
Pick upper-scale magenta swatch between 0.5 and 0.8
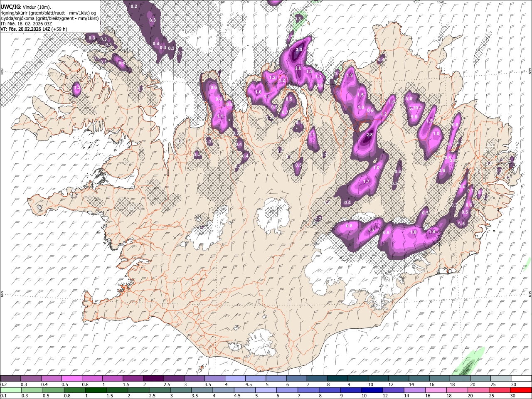click(71, 378)
